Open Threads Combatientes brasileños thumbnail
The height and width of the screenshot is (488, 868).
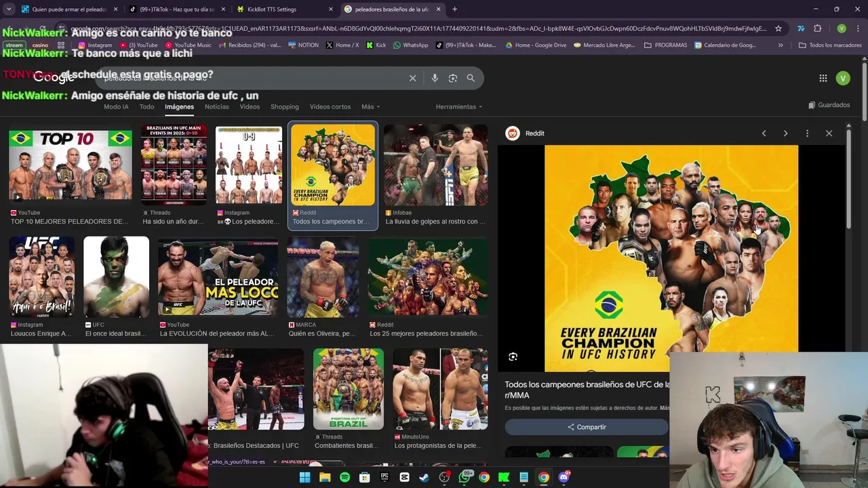coord(349,389)
